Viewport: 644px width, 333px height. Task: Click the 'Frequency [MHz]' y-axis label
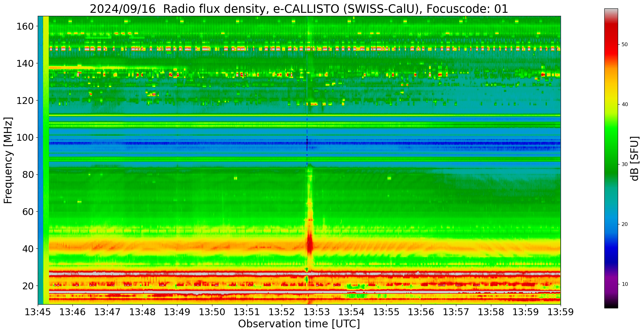(x=8, y=160)
